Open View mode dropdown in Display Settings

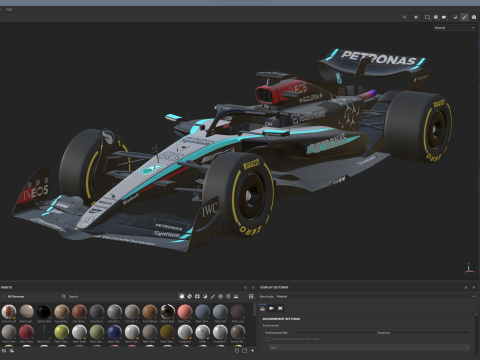(375, 296)
